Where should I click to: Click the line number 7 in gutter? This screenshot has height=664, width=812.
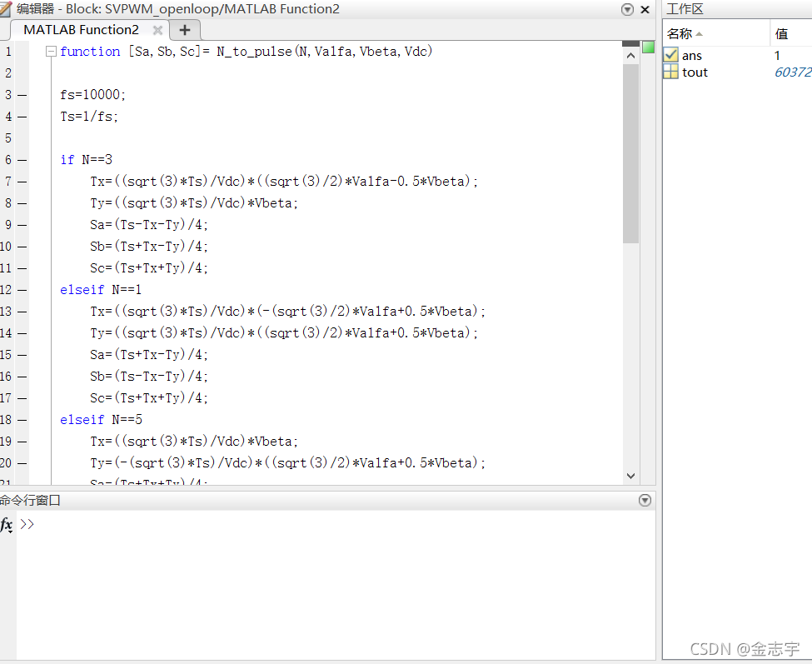coord(8,182)
